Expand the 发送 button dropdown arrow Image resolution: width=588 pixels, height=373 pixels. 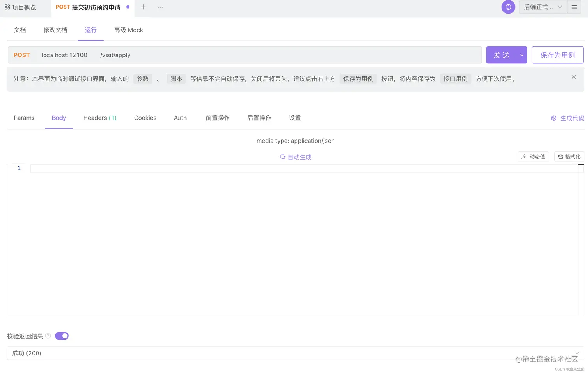pos(522,55)
